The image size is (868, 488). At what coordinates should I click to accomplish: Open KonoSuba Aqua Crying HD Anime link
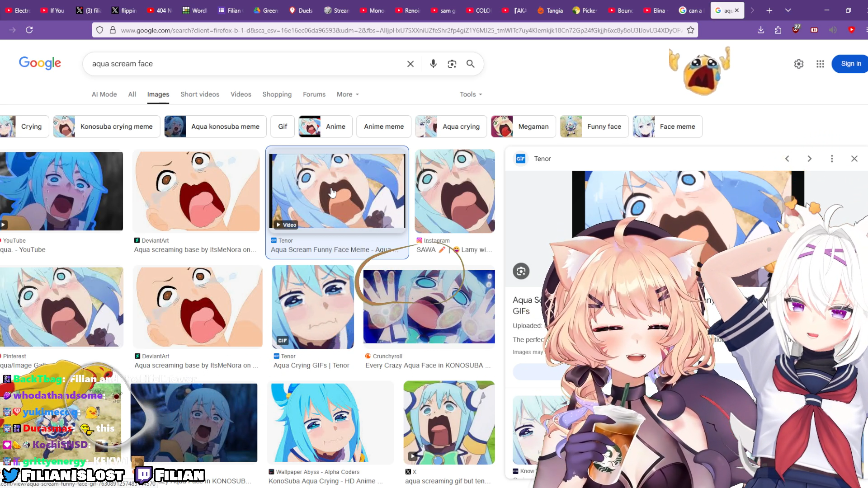point(325,481)
